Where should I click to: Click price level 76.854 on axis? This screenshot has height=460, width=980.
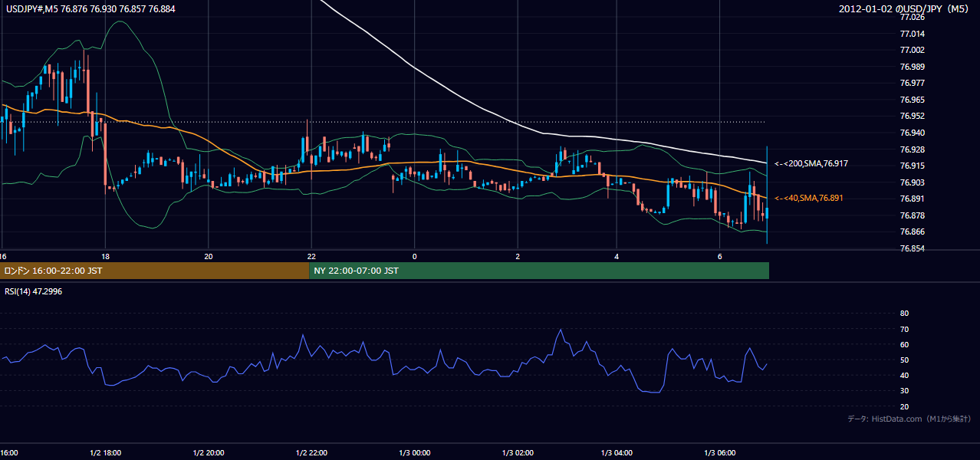click(913, 248)
